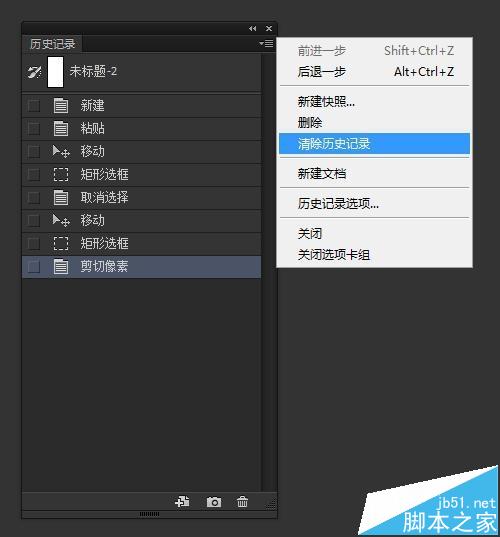Click the move tool icon on second 移动 row
The height and width of the screenshot is (537, 500).
point(61,220)
